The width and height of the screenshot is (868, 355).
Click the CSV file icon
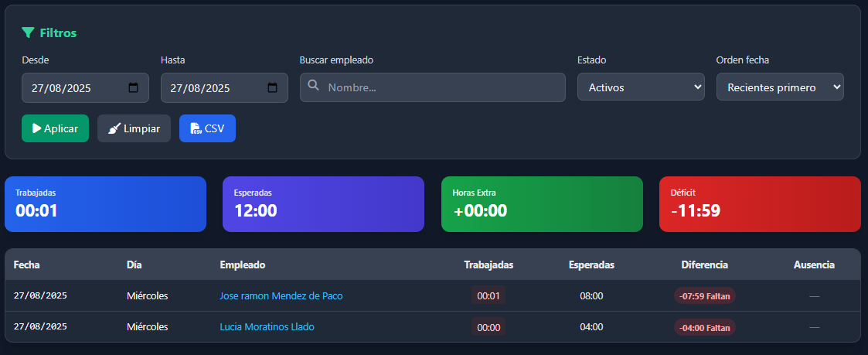coord(196,128)
